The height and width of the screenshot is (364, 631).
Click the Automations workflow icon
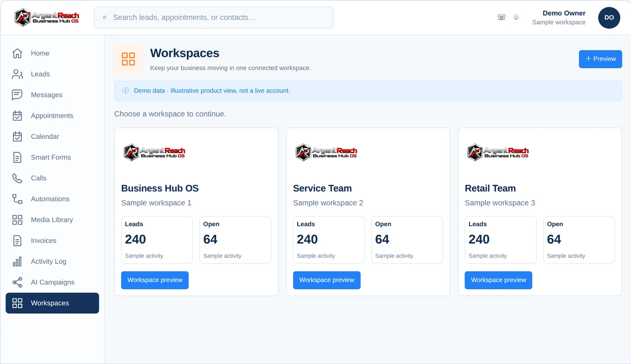pos(17,199)
